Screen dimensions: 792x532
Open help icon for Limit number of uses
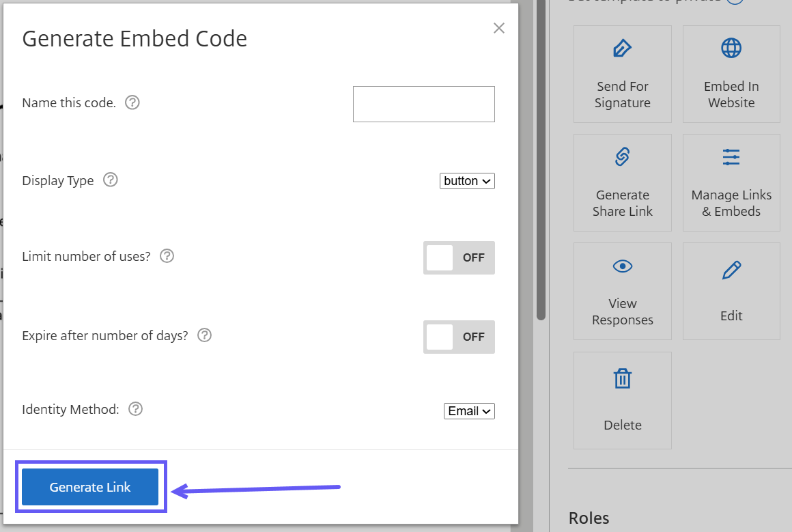[x=167, y=256]
